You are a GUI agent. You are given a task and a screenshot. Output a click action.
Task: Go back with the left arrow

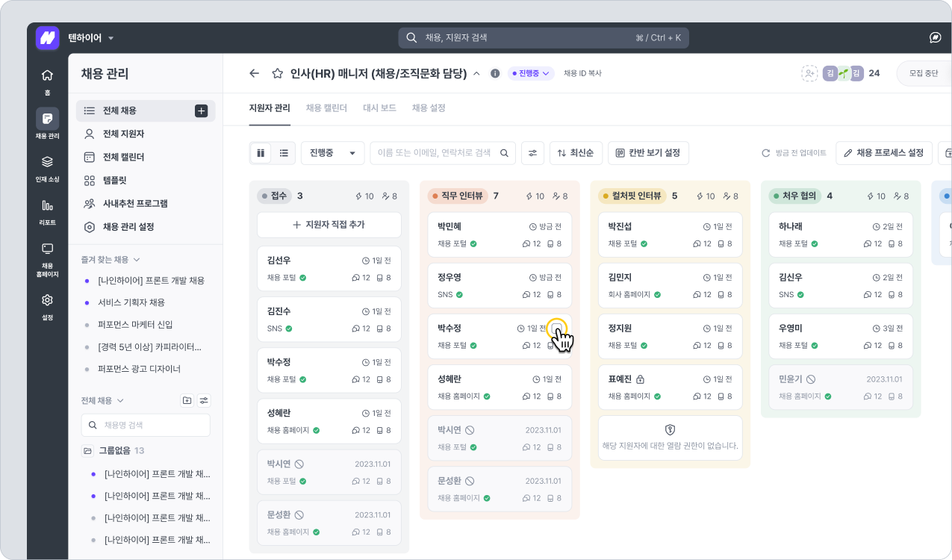255,73
